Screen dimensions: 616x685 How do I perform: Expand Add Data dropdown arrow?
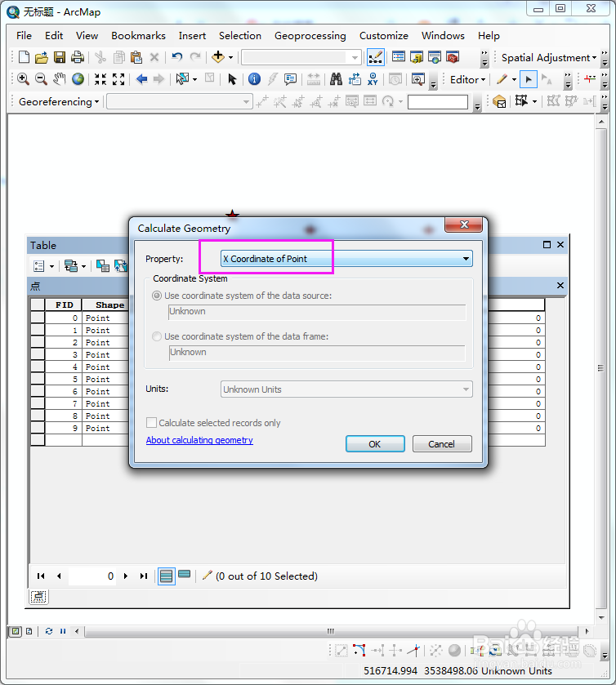[231, 57]
